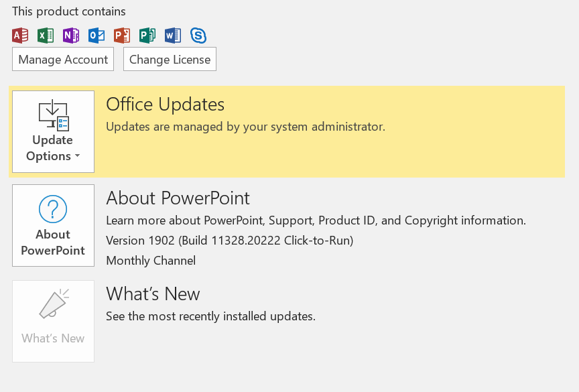The width and height of the screenshot is (579, 392).
Task: Open the About PowerPoint question mark button
Action: click(53, 225)
